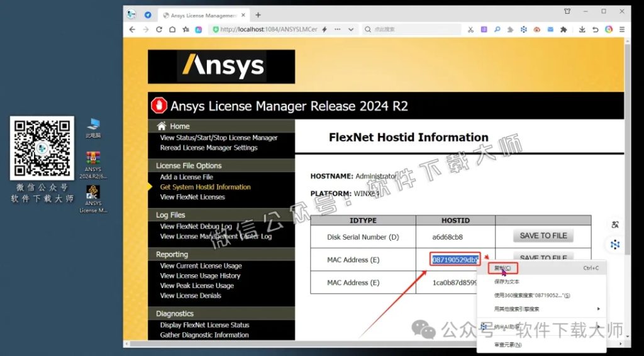Click the blue mail extension icon
The image size is (644, 356).
point(550,30)
